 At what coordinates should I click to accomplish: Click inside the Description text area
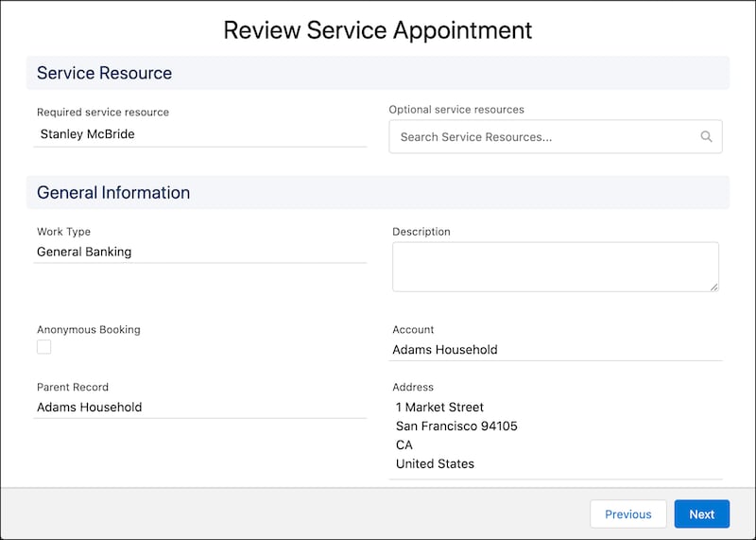556,267
